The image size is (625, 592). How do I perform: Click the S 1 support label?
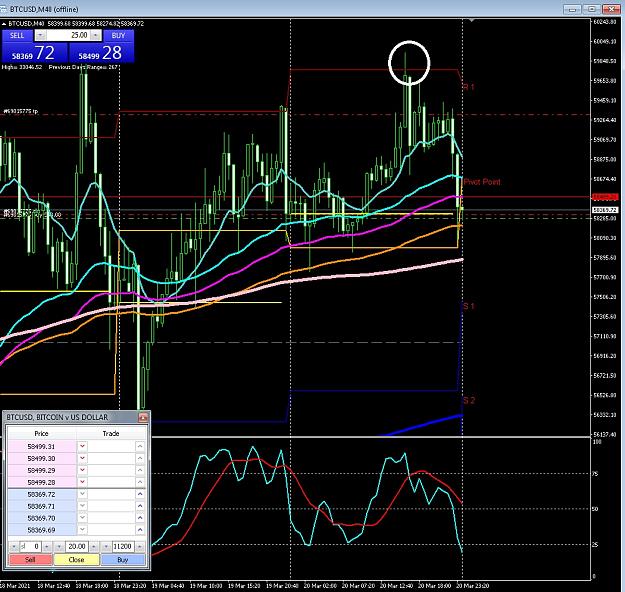469,306
